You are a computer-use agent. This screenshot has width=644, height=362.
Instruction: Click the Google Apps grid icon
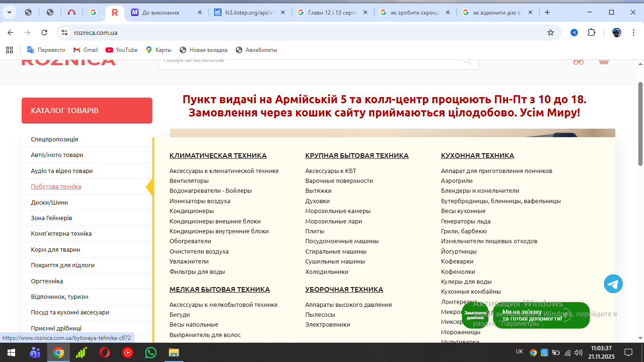click(x=9, y=50)
